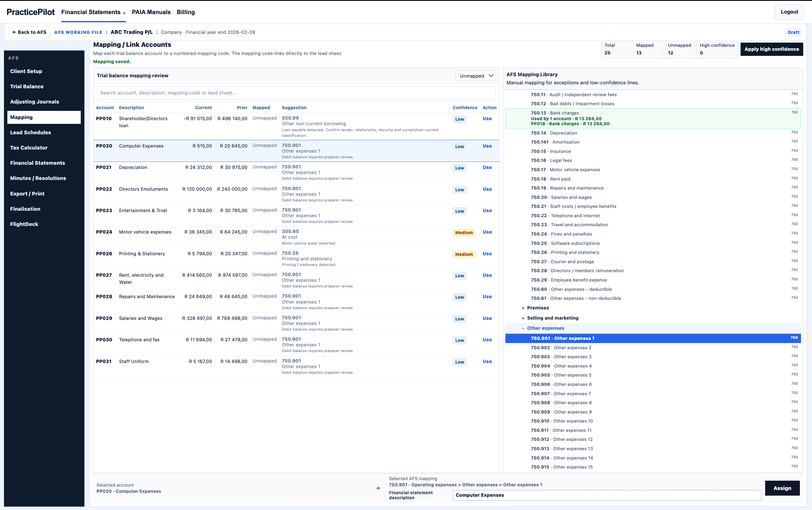This screenshot has width=812, height=510.
Task: Select 750.25 Software subscriptions code
Action: 653,243
